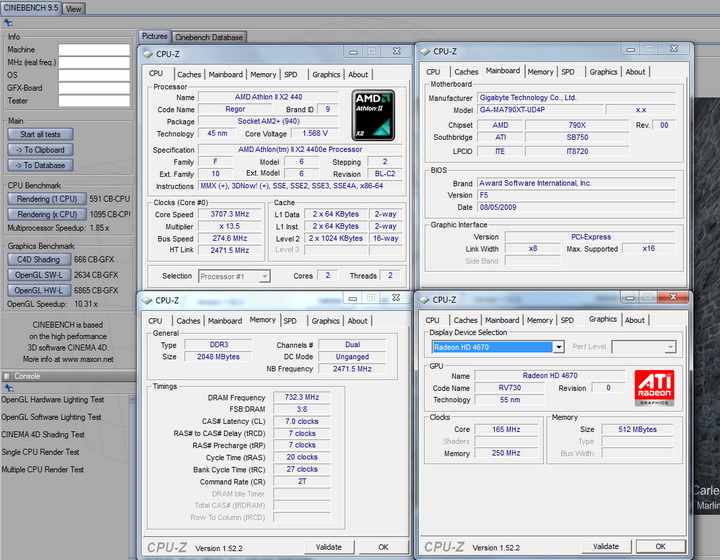Image resolution: width=720 pixels, height=560 pixels.
Task: Switch to the Cinebench Database tab
Action: click(x=208, y=37)
